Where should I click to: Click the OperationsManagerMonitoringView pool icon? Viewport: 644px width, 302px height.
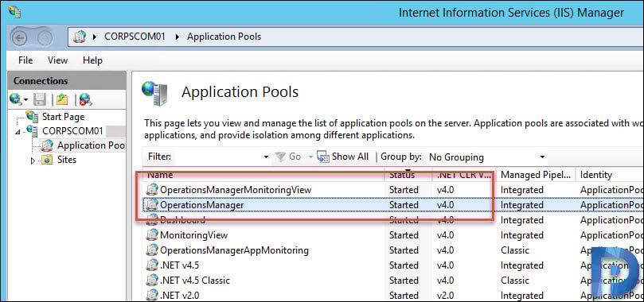click(152, 190)
